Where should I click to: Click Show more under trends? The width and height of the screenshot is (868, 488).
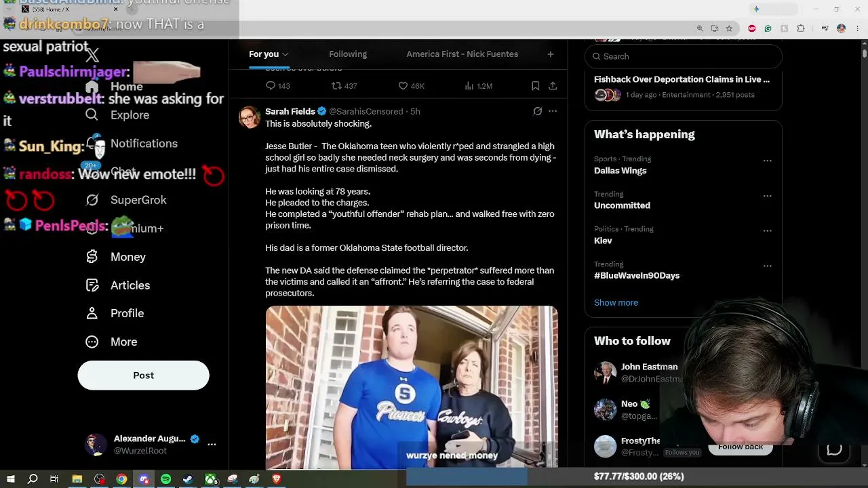point(616,303)
